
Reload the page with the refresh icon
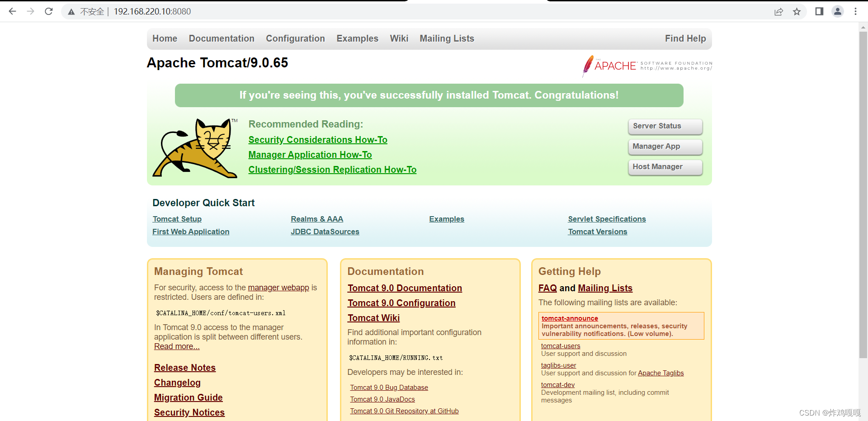pos(49,11)
